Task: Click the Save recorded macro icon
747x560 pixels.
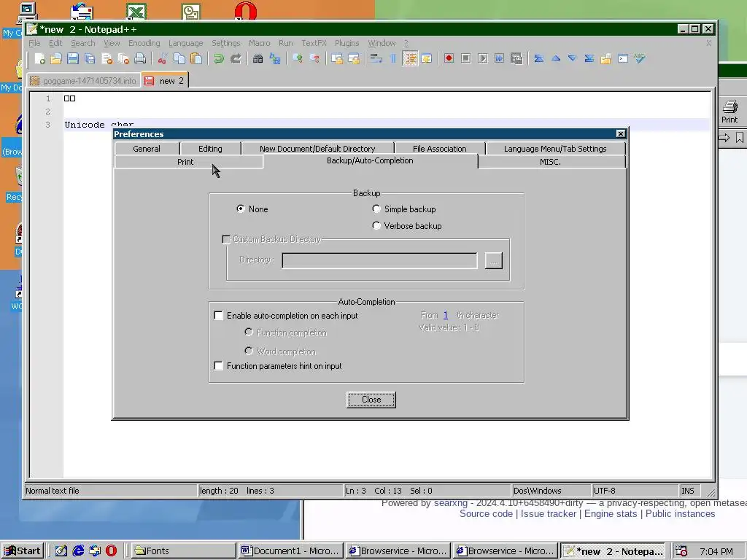Action: coord(516,58)
